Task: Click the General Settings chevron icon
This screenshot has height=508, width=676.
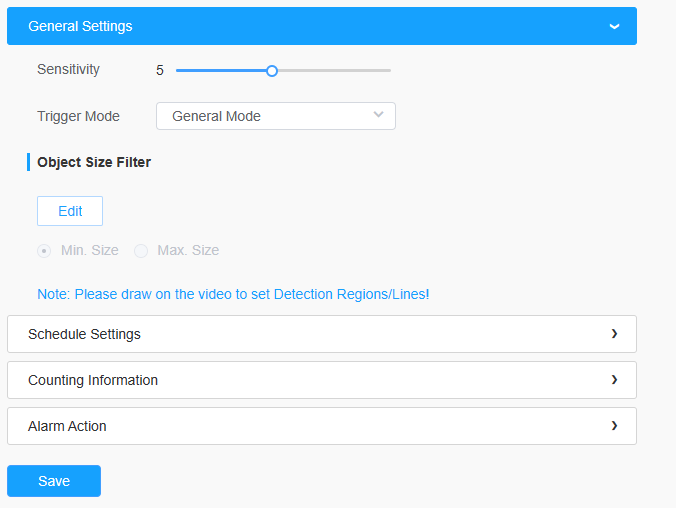Action: pos(614,27)
